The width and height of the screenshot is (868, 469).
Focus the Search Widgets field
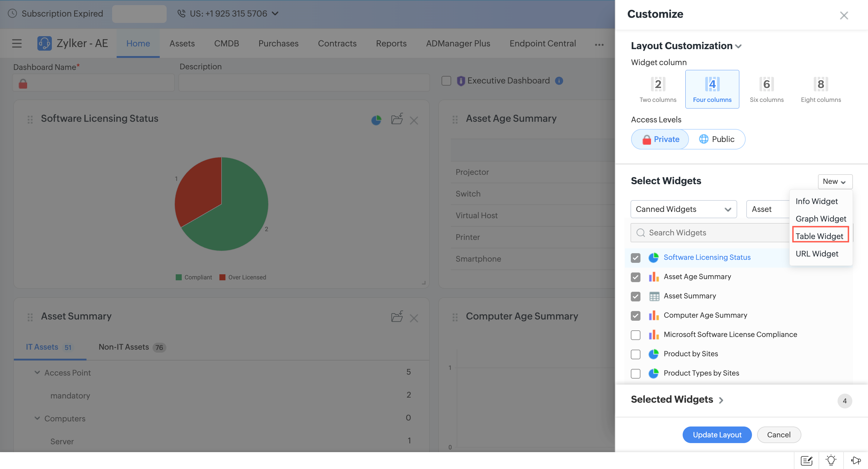[710, 232]
